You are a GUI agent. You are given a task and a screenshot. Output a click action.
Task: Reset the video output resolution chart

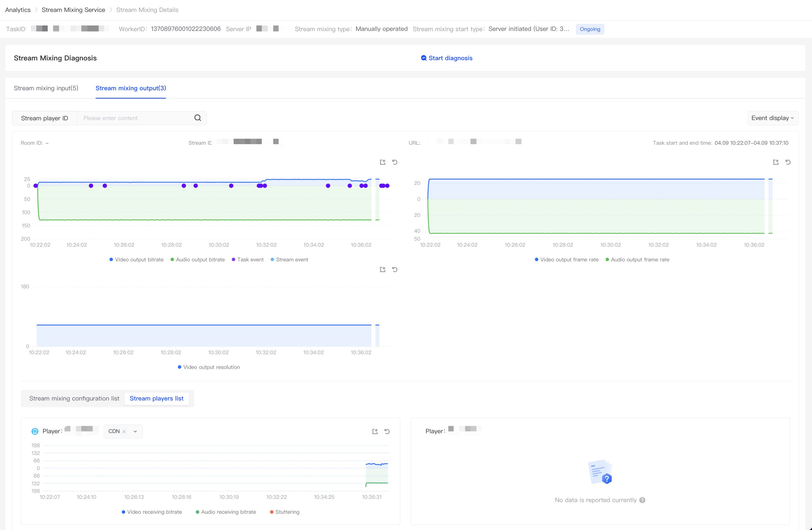click(395, 269)
